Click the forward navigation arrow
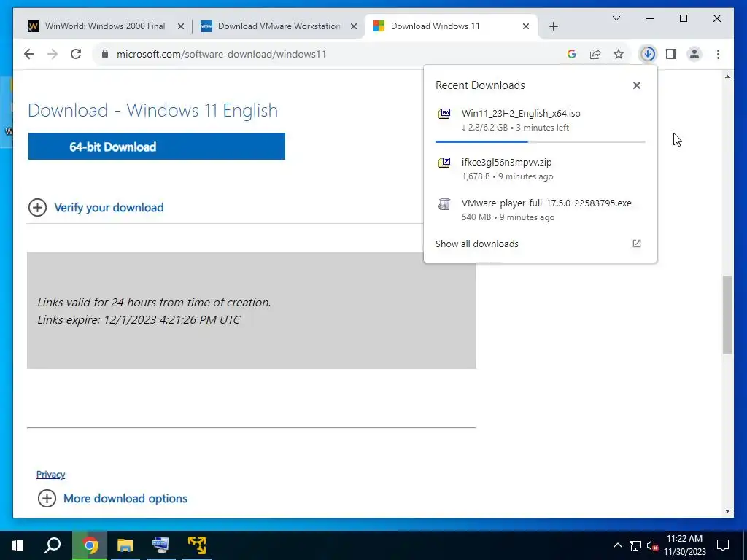This screenshot has height=560, width=747. [53, 54]
